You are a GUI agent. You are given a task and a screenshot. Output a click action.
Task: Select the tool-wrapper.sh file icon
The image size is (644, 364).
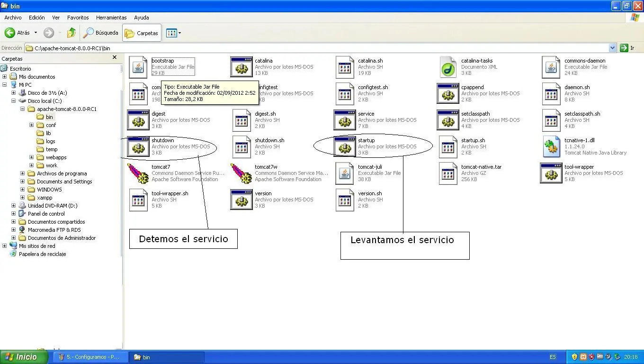[138, 200]
